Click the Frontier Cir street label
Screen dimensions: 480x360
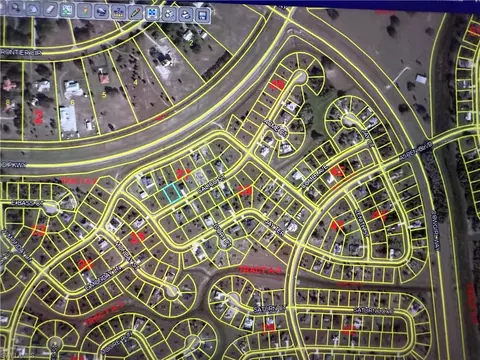pos(21,53)
